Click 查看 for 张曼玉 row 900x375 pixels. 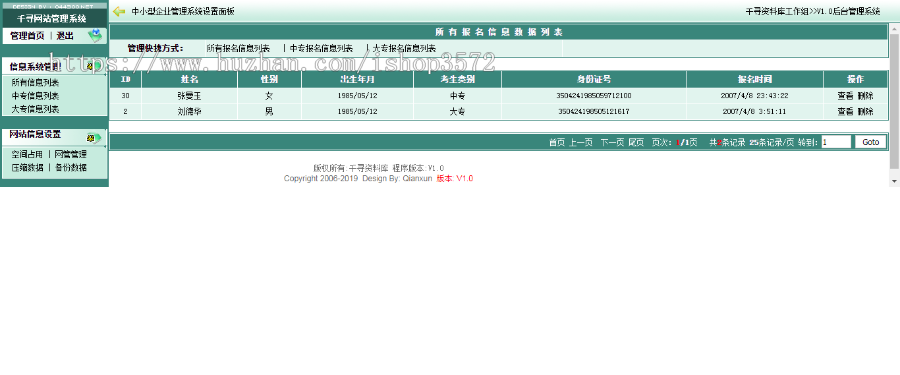(x=845, y=96)
